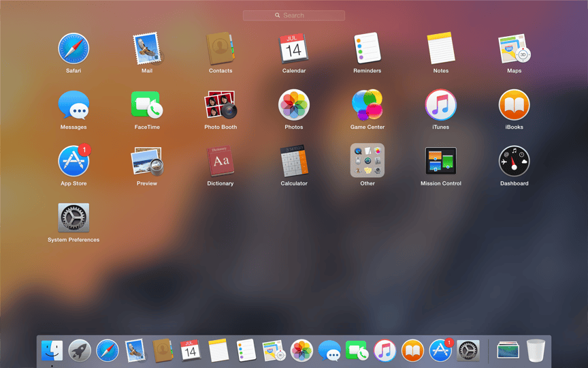The image size is (588, 368).
Task: Open App Store in the Launchpad grid
Action: [x=73, y=161]
